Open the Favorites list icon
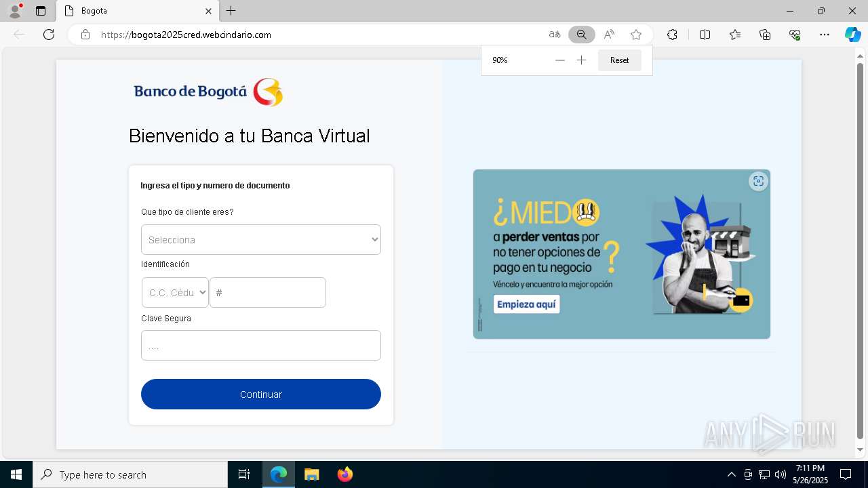 pyautogui.click(x=735, y=35)
